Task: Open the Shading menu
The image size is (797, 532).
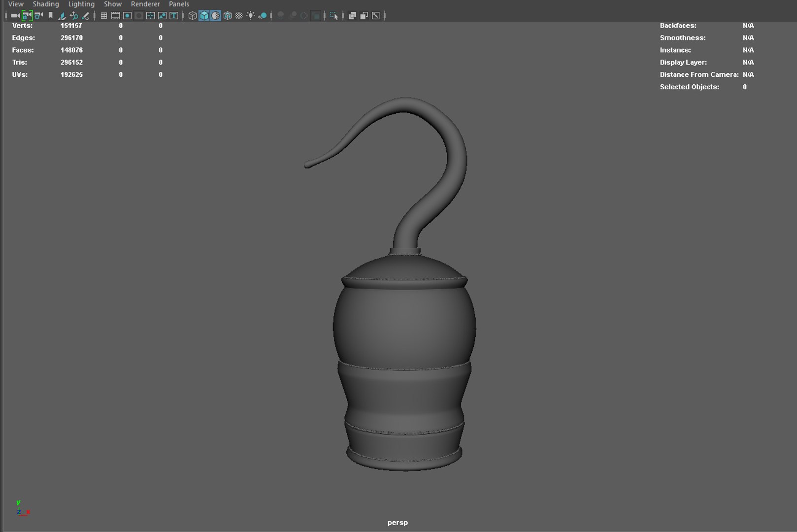Action: 46,4
